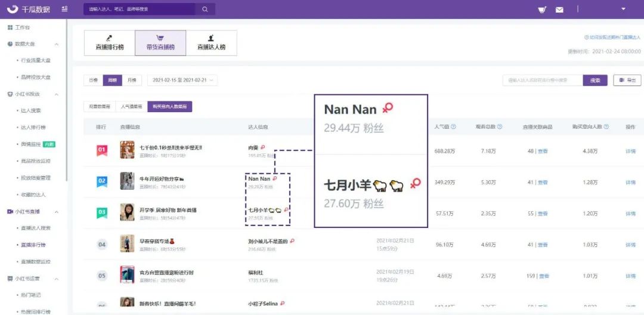644x315 pixels.
Task: Open the 如何发现近期热门直播达人 help link
Action: (x=612, y=38)
